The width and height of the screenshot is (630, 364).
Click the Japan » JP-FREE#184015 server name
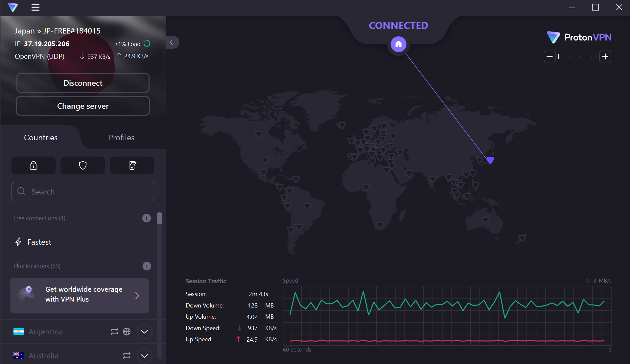click(58, 31)
